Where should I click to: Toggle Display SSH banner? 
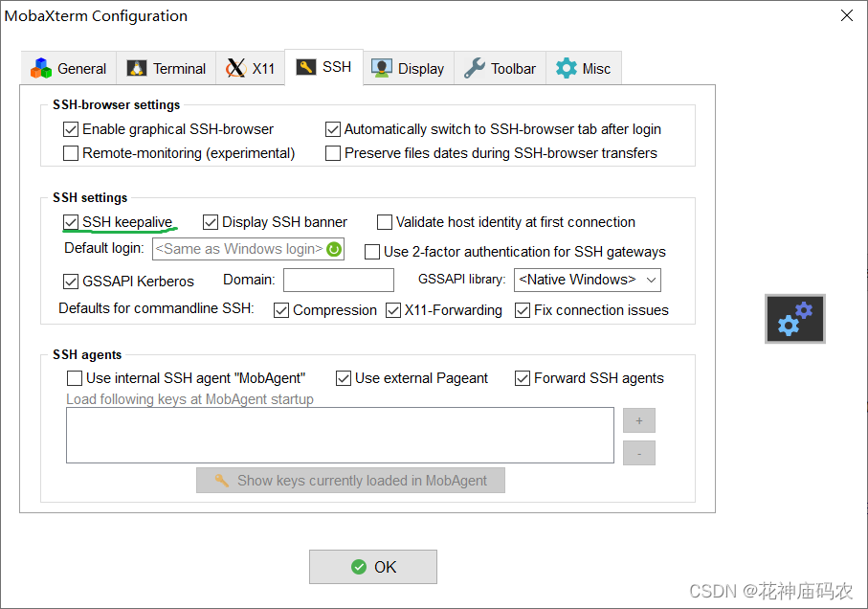(x=211, y=222)
